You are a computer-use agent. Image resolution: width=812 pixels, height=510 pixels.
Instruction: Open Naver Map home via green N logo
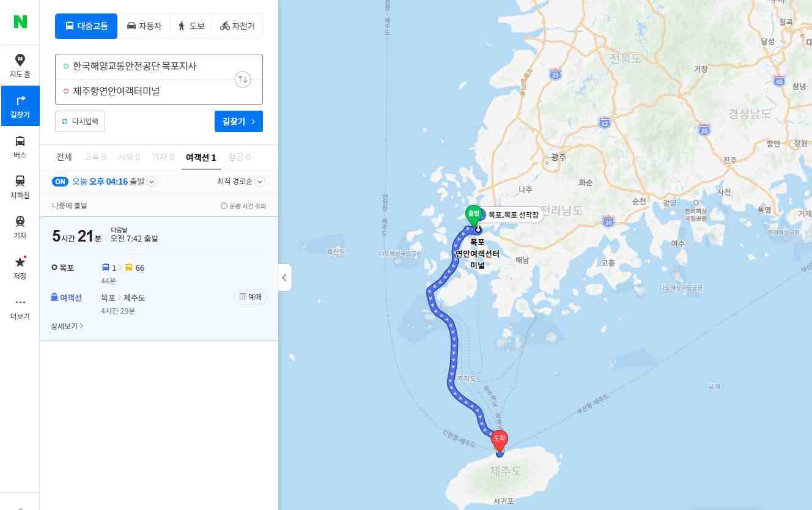(x=20, y=22)
